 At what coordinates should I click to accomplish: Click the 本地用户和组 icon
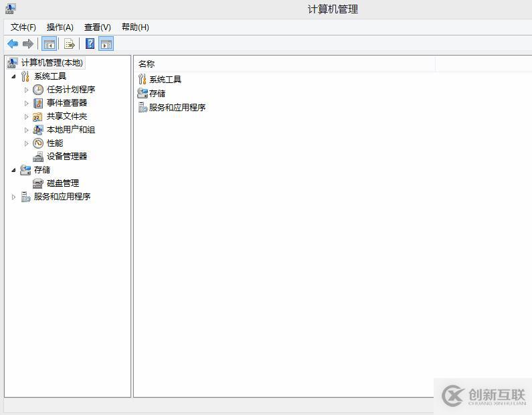38,130
